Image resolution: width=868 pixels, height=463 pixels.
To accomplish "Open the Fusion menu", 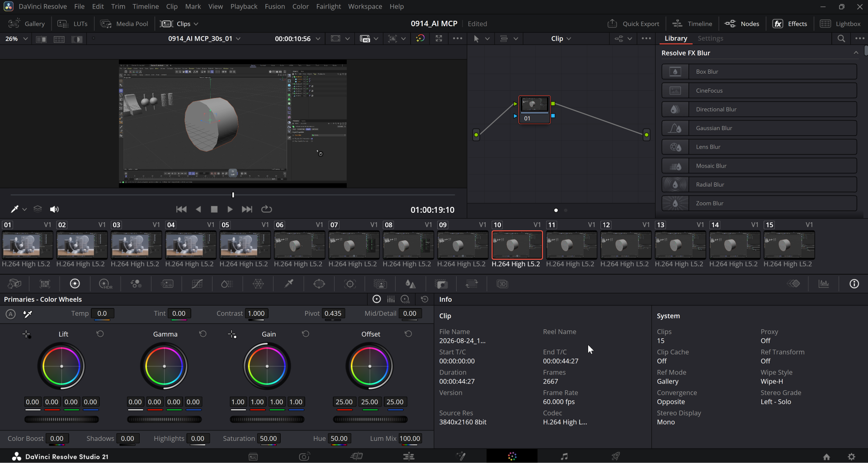I will tap(275, 6).
